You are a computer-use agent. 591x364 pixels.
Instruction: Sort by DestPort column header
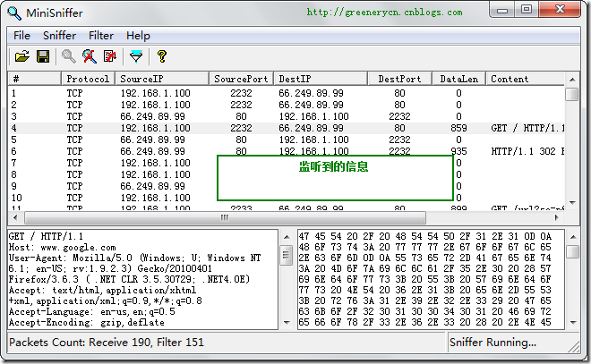399,79
